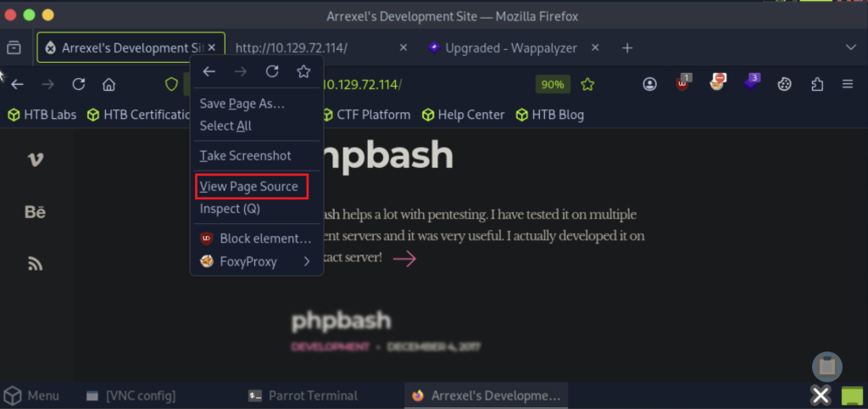
Task: Go back using the navigation bar arrow
Action: click(18, 84)
